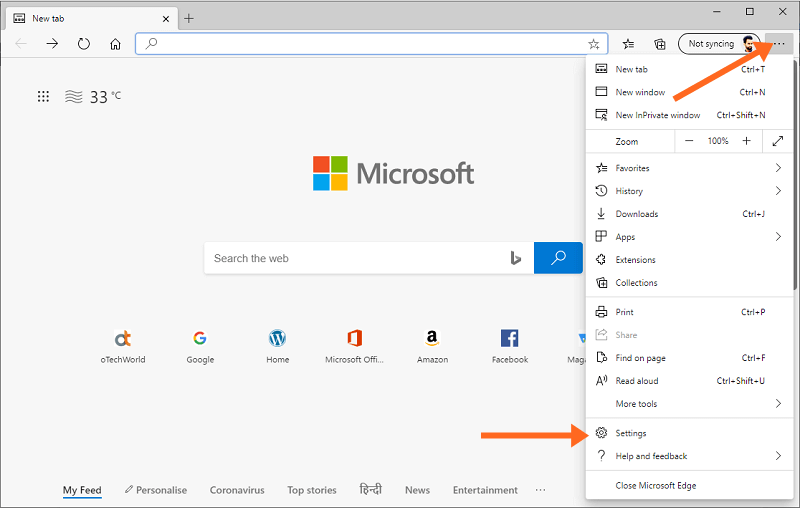Expand the Favorites submenu
The width and height of the screenshot is (800, 510).
689,168
